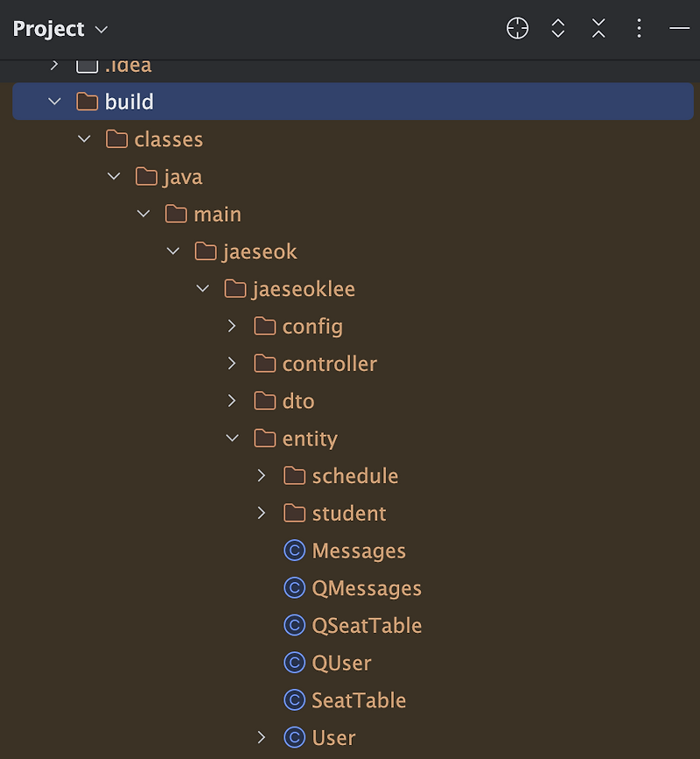Screen dimensions: 700x759
Task: Open the More options kebab menu
Action: (639, 28)
